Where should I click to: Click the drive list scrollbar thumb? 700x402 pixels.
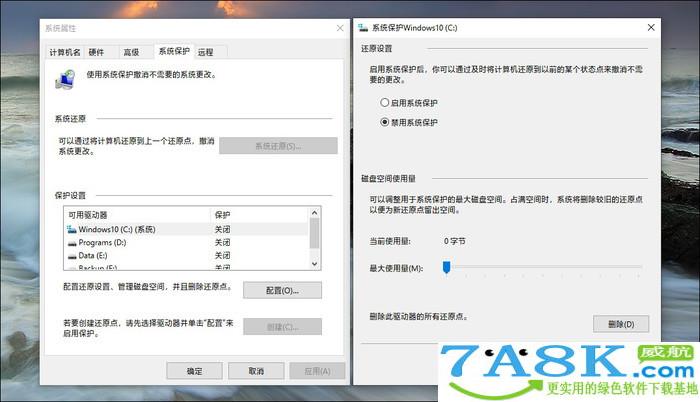(314, 233)
